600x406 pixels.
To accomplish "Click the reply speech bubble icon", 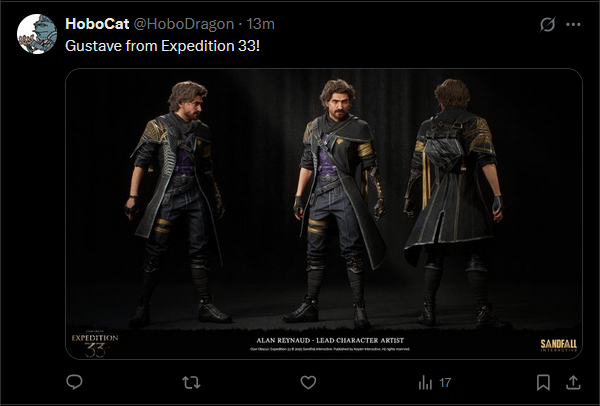I will pos(73,382).
